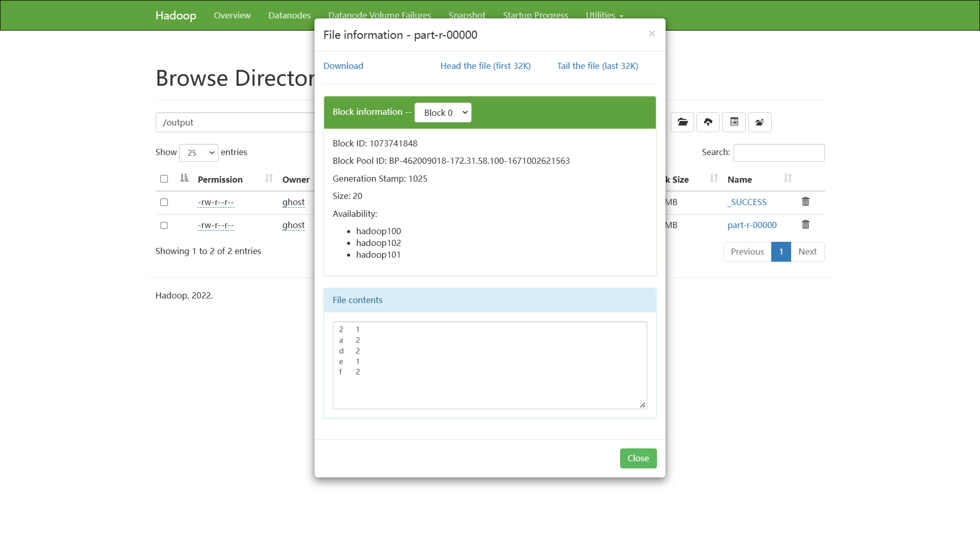
Task: Open the Overview nav item
Action: point(232,15)
